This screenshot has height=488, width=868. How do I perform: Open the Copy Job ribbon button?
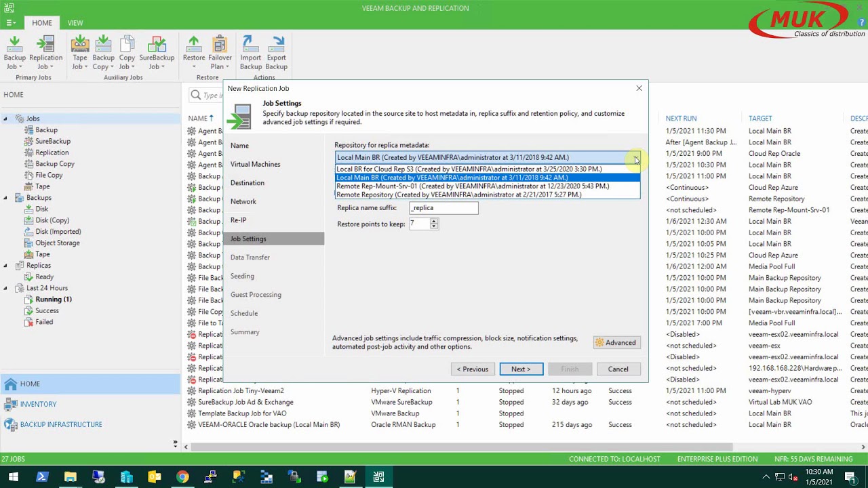(127, 52)
